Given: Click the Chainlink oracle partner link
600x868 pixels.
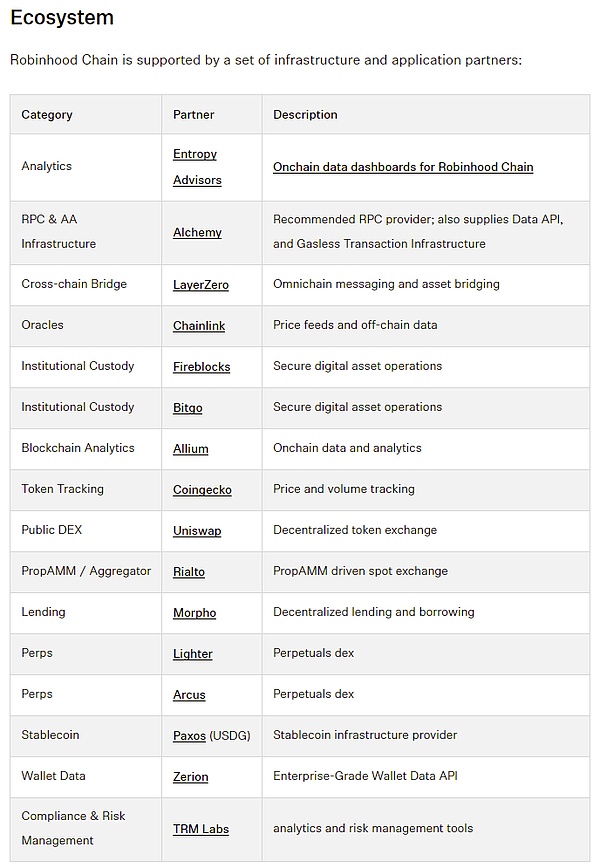Looking at the screenshot, I should [x=199, y=326].
